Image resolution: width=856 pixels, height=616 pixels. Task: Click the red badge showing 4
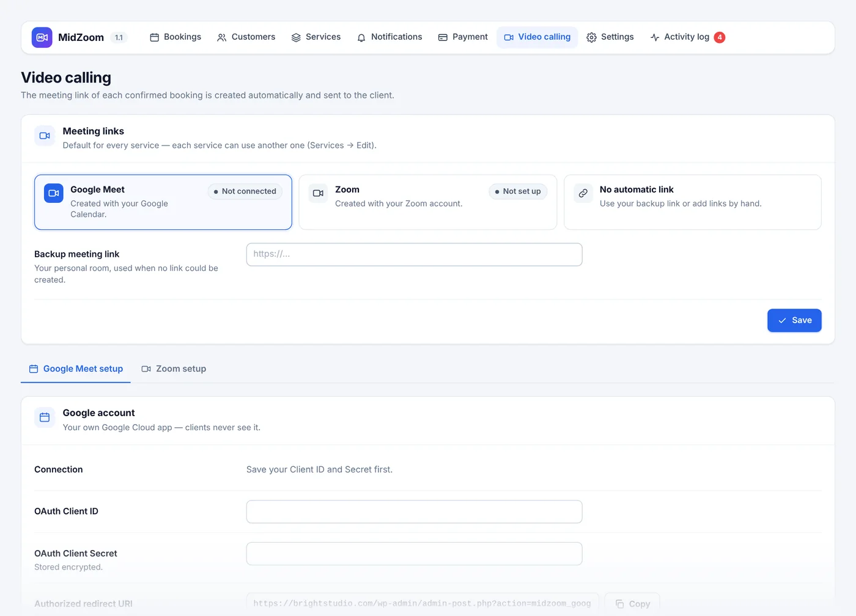pos(720,37)
